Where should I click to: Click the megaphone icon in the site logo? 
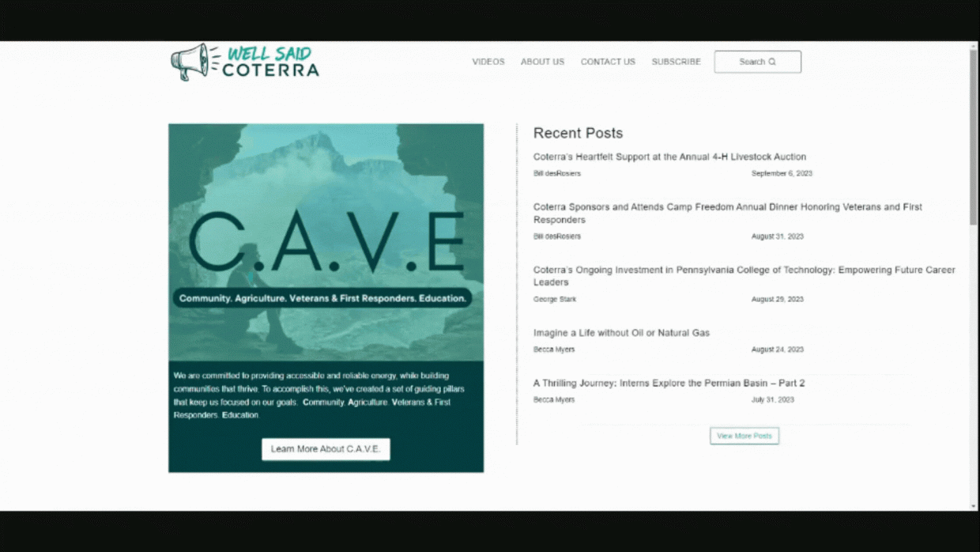pyautogui.click(x=190, y=62)
